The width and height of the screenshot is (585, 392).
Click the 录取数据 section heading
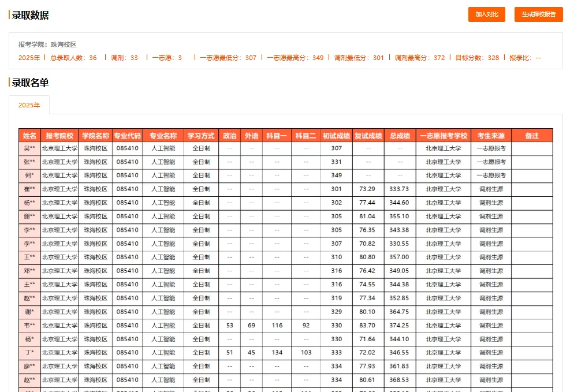click(x=30, y=15)
